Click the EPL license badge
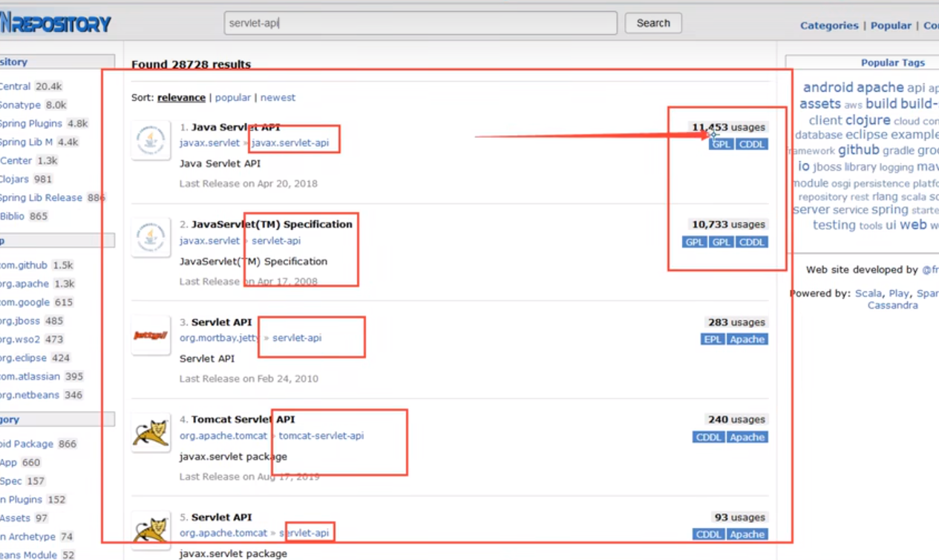The image size is (939, 560). pos(713,339)
